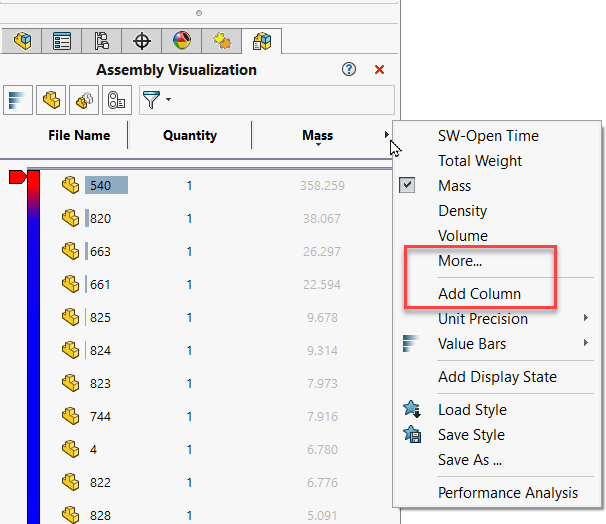Sort by the File Name column header
Screen dimensions: 606x524
pyautogui.click(x=79, y=136)
